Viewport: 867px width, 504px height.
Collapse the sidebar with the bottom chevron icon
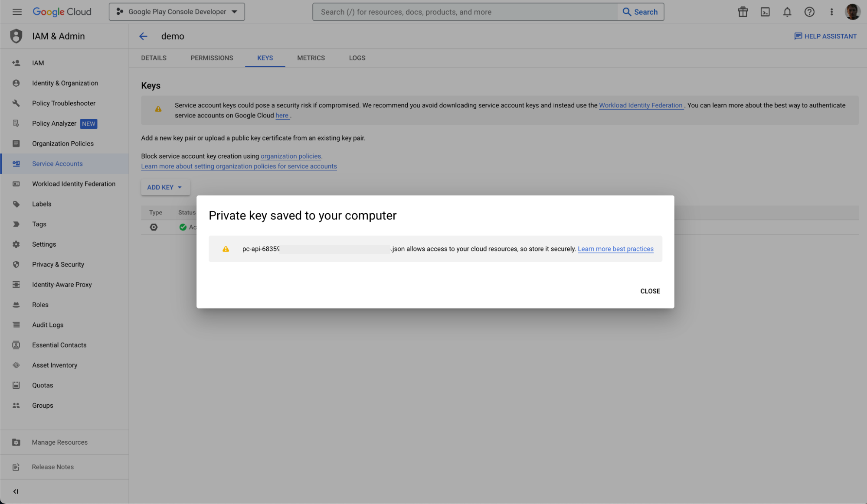click(x=16, y=491)
